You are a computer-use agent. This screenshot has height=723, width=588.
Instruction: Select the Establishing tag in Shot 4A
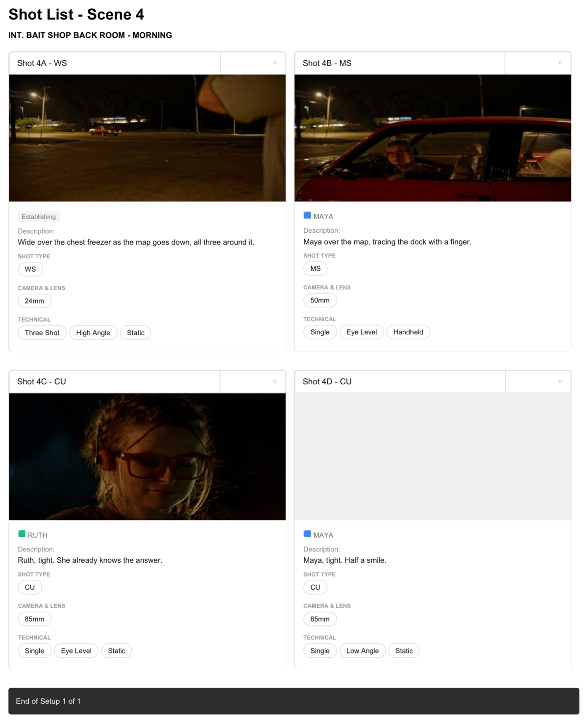tap(39, 217)
